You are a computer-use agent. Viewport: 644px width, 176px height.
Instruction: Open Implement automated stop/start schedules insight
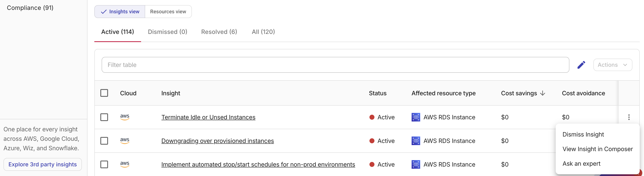tap(258, 164)
